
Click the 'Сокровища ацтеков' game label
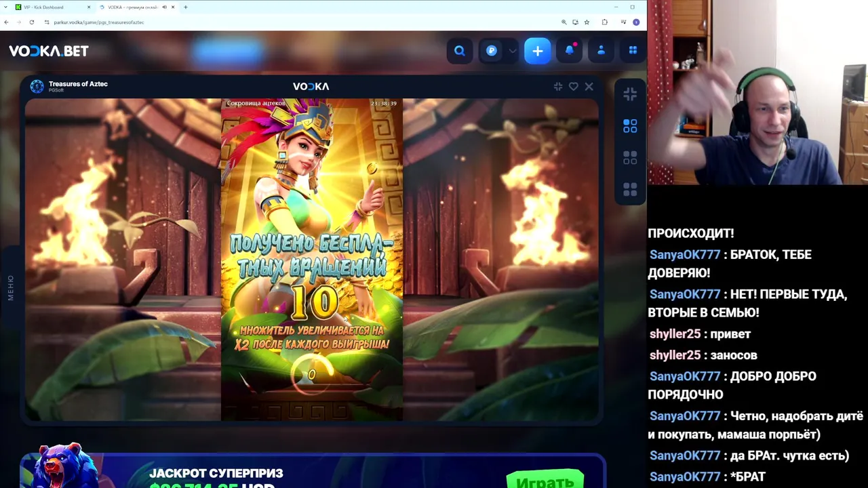point(256,104)
